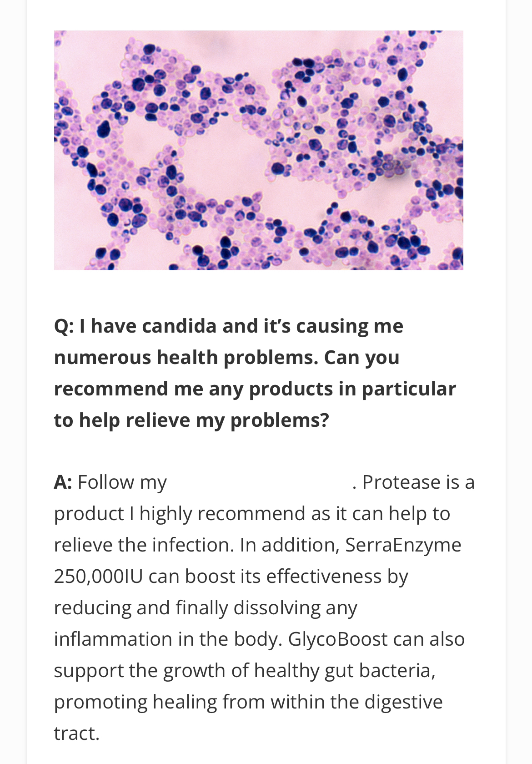Viewport: 532px width, 764px height.
Task: Click the blank link after 'Follow my'
Action: click(x=259, y=482)
